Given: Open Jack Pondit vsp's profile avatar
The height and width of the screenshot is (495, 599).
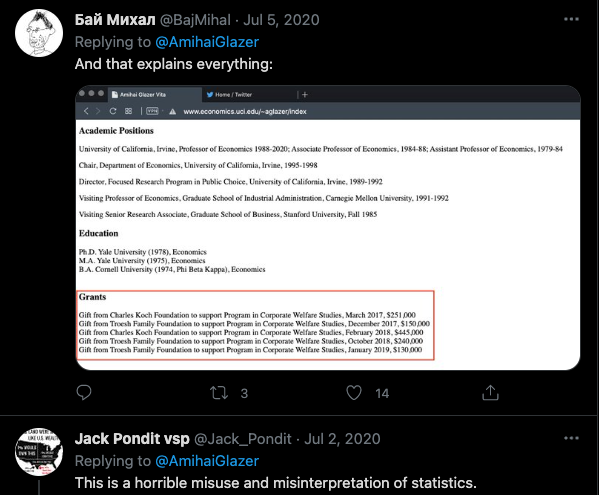Looking at the screenshot, I should click(x=39, y=452).
